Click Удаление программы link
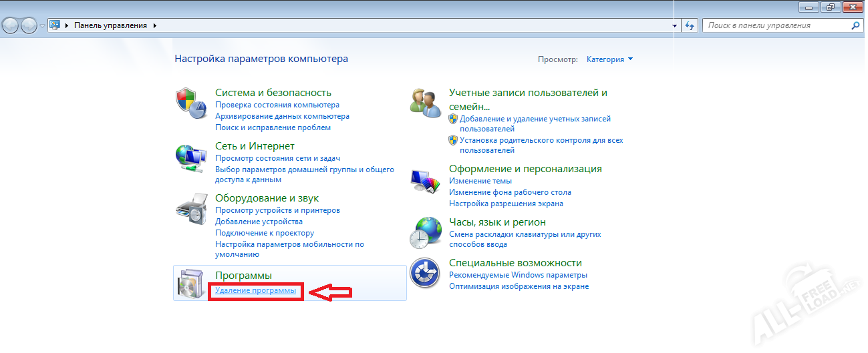 coord(255,291)
